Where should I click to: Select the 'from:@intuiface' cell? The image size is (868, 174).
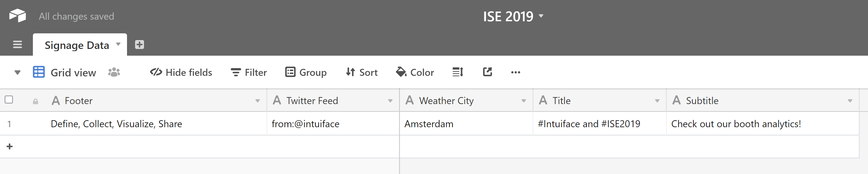(x=333, y=124)
